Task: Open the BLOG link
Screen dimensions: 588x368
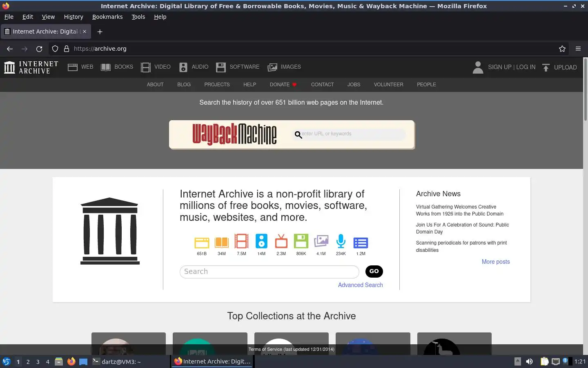Action: click(x=184, y=85)
